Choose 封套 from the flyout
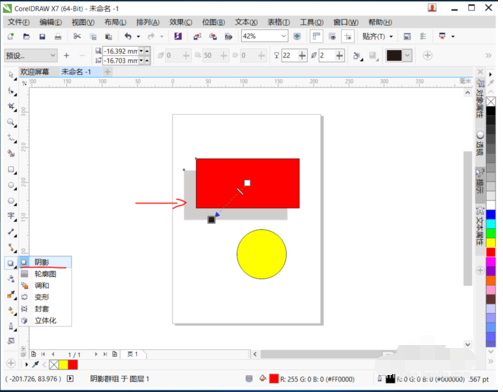The width and height of the screenshot is (503, 392). click(45, 309)
